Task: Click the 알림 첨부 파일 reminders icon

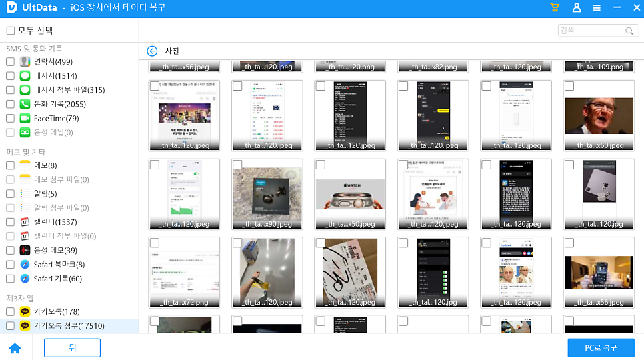Action: 25,208
